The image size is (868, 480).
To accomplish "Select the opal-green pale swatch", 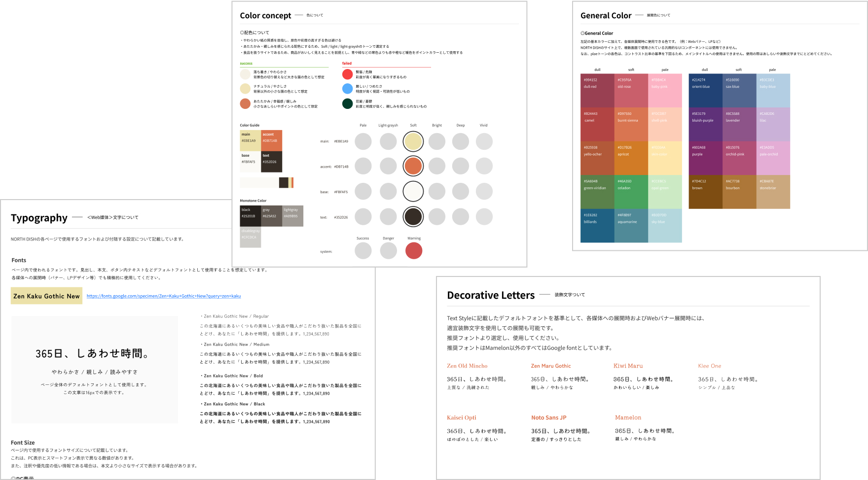I will [665, 192].
